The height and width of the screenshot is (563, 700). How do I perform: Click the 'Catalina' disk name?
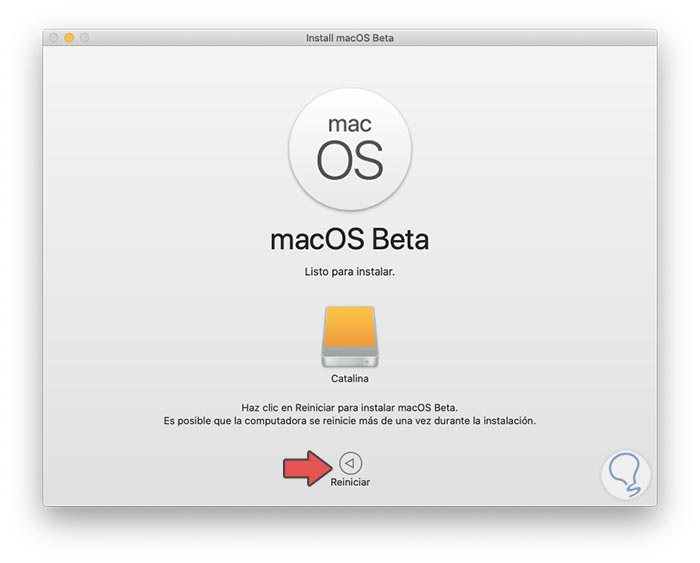(x=350, y=379)
